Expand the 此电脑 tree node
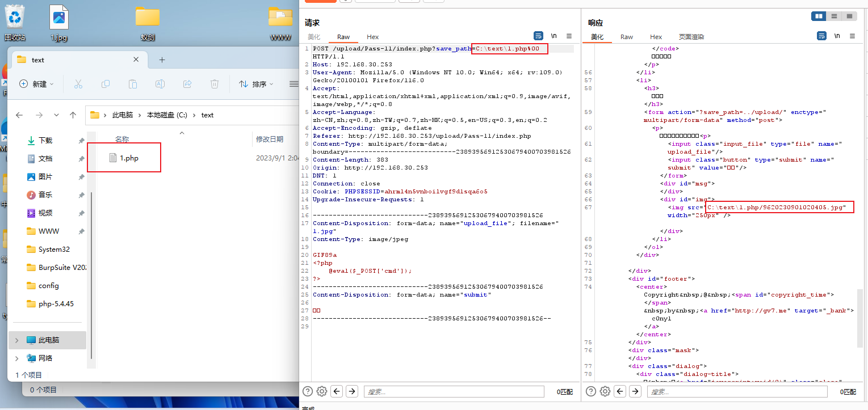The height and width of the screenshot is (410, 868). point(16,340)
